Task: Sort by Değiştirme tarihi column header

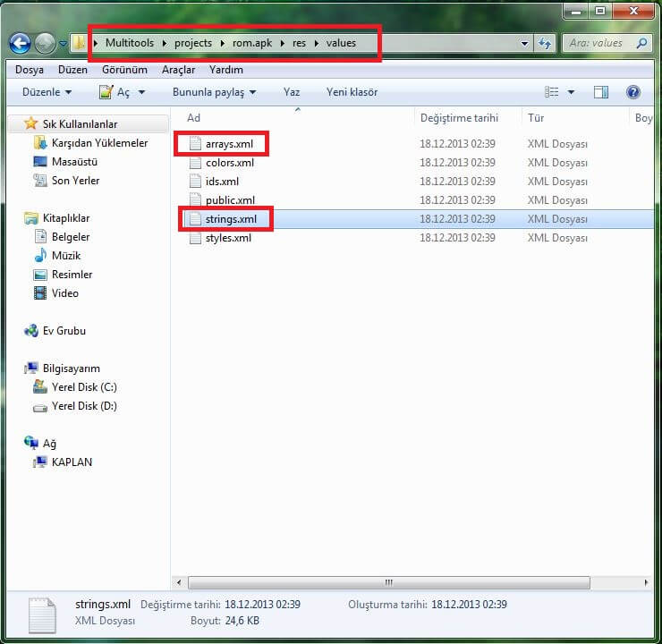Action: point(458,118)
